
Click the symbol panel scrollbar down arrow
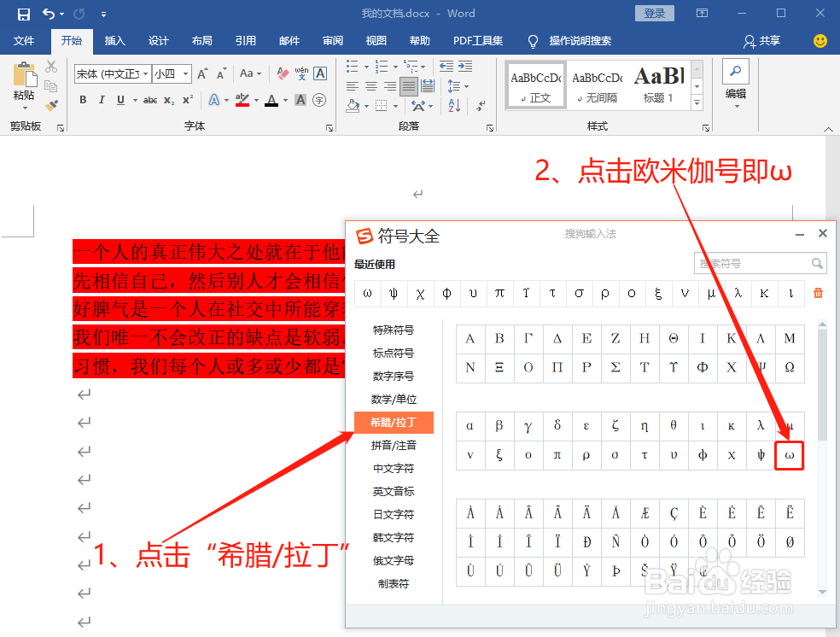822,592
